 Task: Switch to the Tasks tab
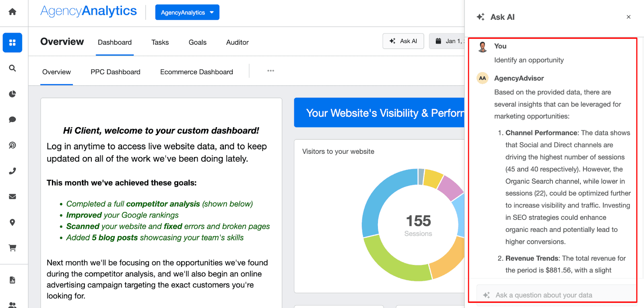tap(160, 42)
